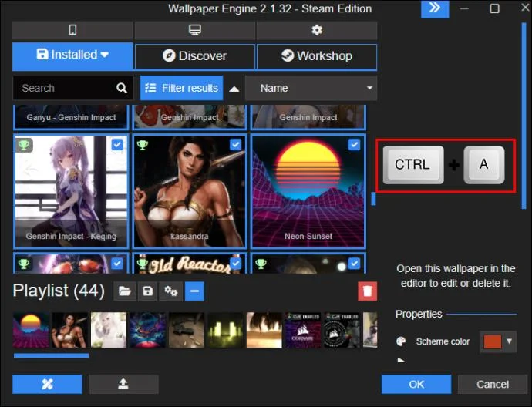Viewport: 532px width, 407px height.
Task: Uncheck the Genshin Impact - Keqing wallpaper checkbox
Action: point(117,145)
